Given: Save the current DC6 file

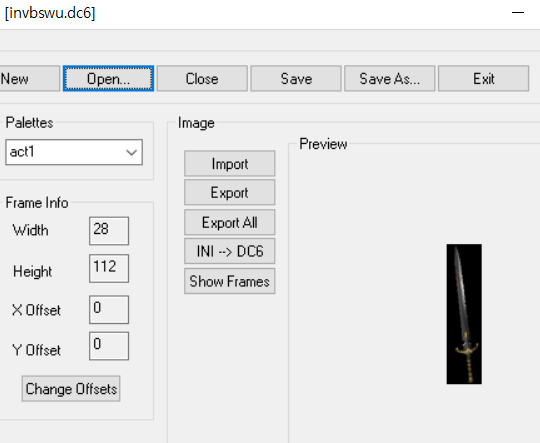Looking at the screenshot, I should tap(296, 79).
